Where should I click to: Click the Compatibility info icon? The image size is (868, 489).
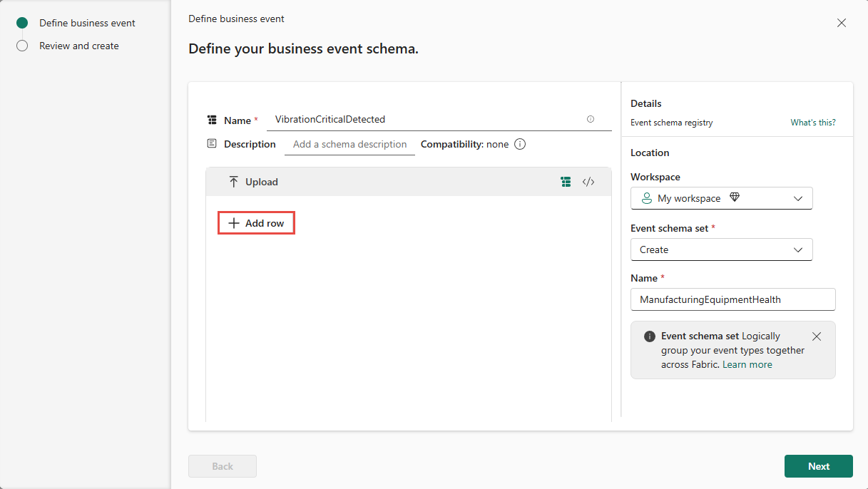[520, 144]
